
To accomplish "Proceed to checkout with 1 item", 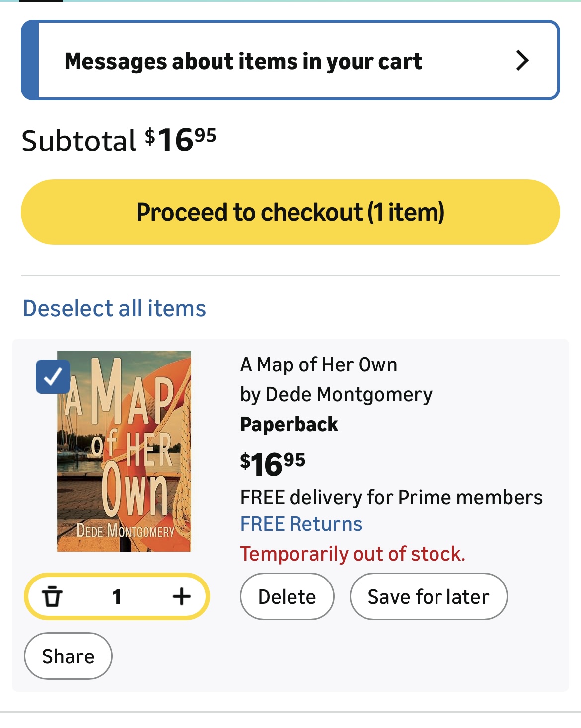I will tap(290, 212).
